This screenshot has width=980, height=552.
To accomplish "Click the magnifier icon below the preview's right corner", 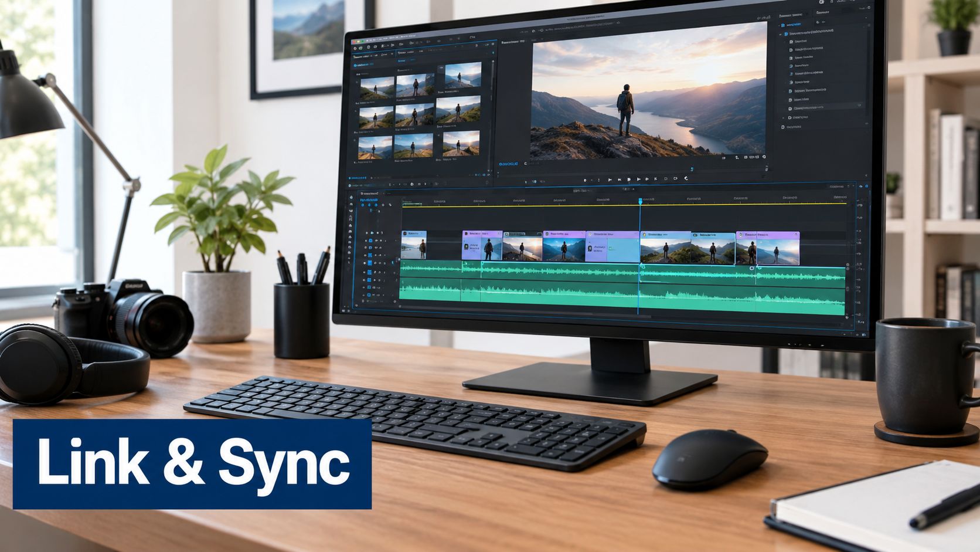I will (764, 157).
